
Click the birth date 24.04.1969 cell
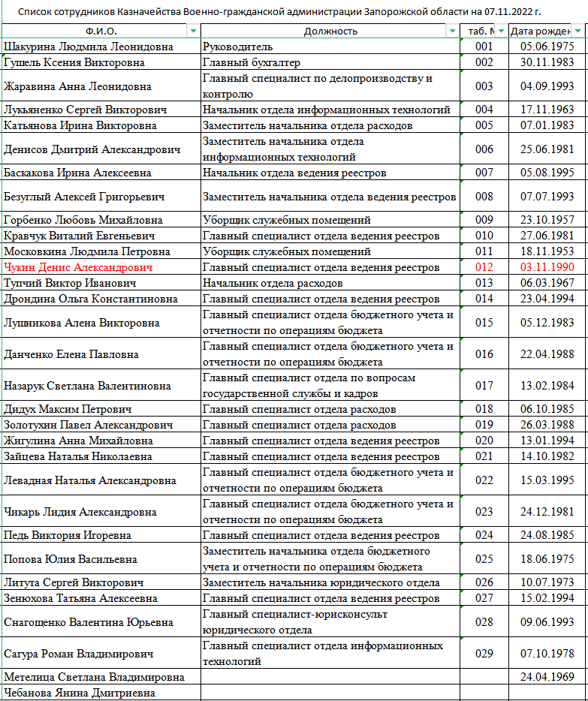pyautogui.click(x=547, y=677)
